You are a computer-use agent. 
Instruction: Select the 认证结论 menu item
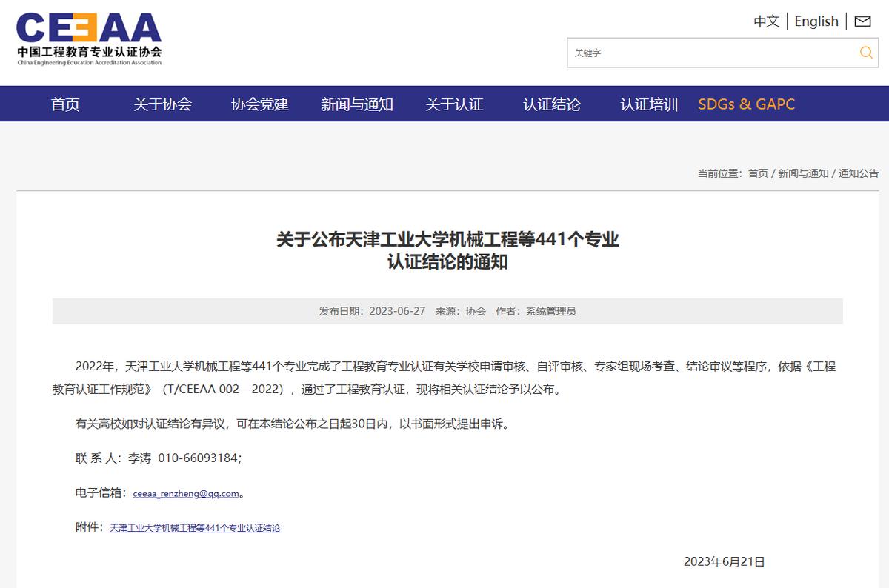[x=553, y=104]
